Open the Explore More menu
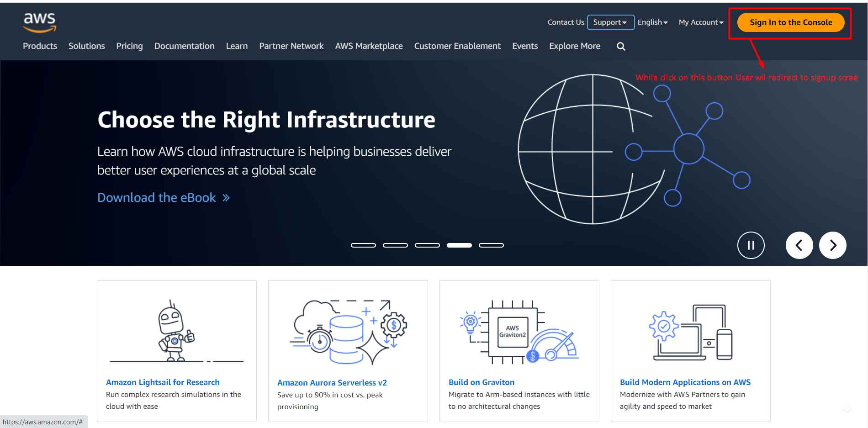This screenshot has width=868, height=428. click(575, 46)
